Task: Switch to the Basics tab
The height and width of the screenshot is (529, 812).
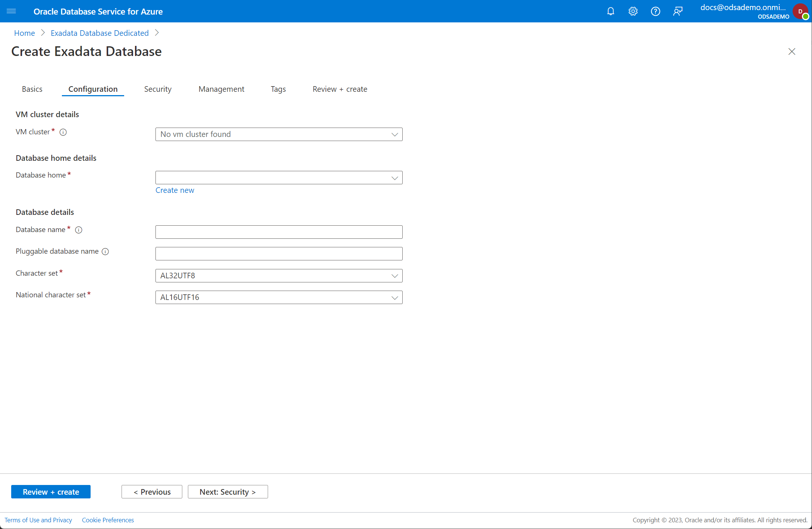Action: click(x=32, y=89)
